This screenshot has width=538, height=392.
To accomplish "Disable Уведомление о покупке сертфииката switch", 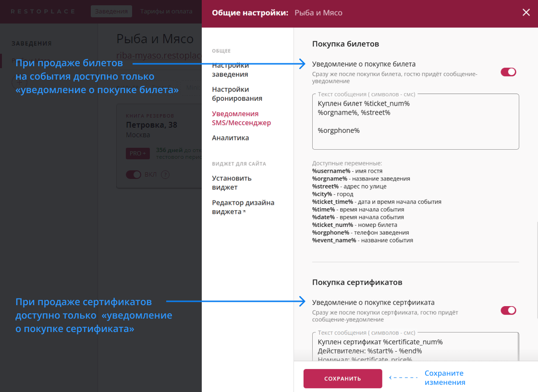I will point(508,310).
